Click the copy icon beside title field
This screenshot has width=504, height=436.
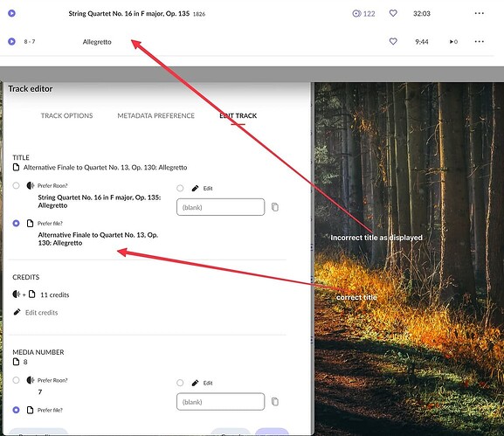tap(275, 207)
